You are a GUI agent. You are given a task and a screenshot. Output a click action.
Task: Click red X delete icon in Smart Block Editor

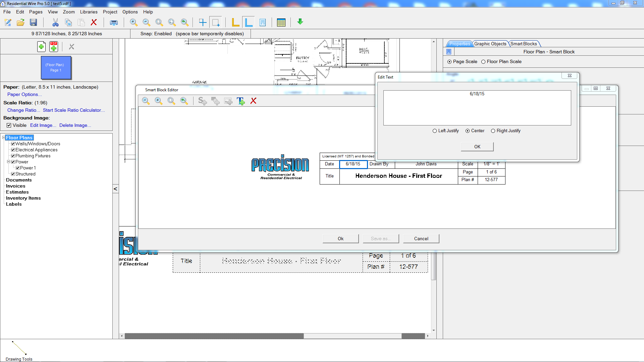click(x=254, y=101)
